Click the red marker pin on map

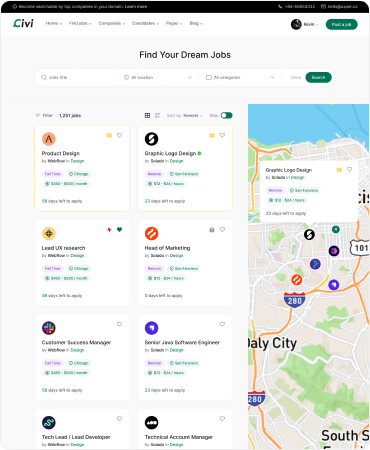click(296, 279)
